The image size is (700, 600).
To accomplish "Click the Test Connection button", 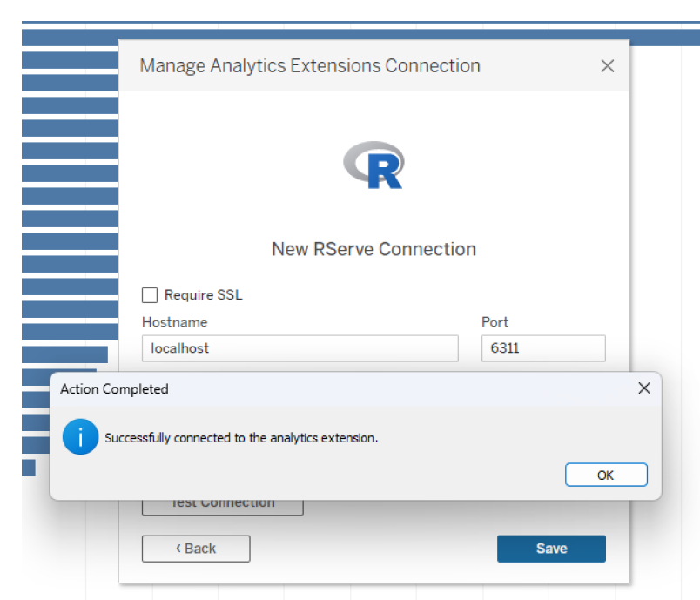I will (223, 507).
